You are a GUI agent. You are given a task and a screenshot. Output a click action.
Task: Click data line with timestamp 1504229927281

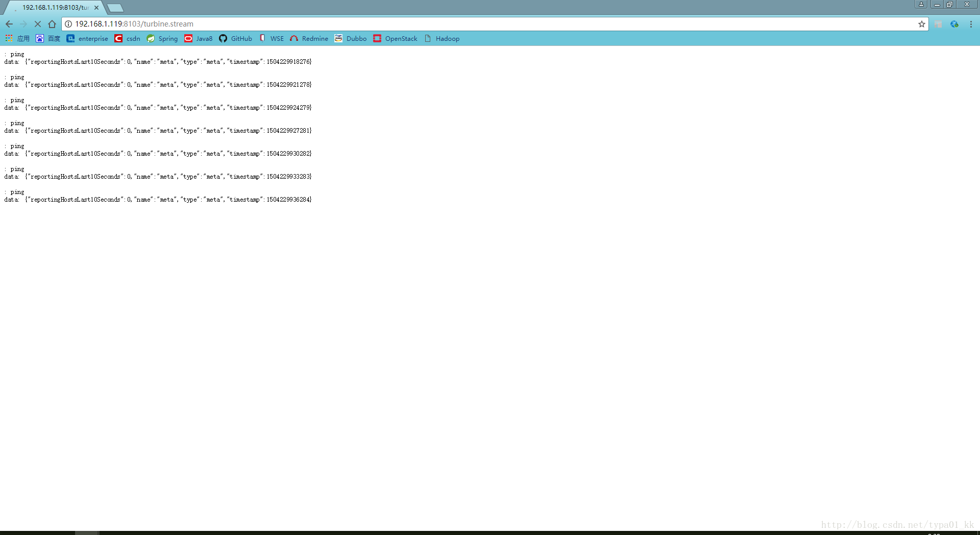point(158,131)
